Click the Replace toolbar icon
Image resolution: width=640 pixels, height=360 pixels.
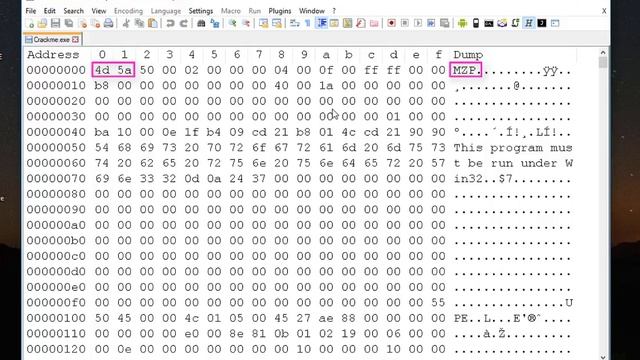click(x=215, y=24)
